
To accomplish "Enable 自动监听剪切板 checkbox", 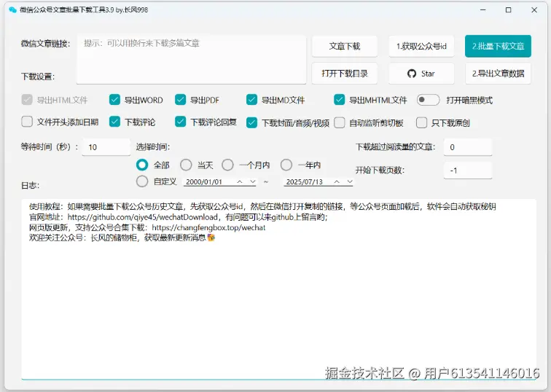I will [339, 122].
